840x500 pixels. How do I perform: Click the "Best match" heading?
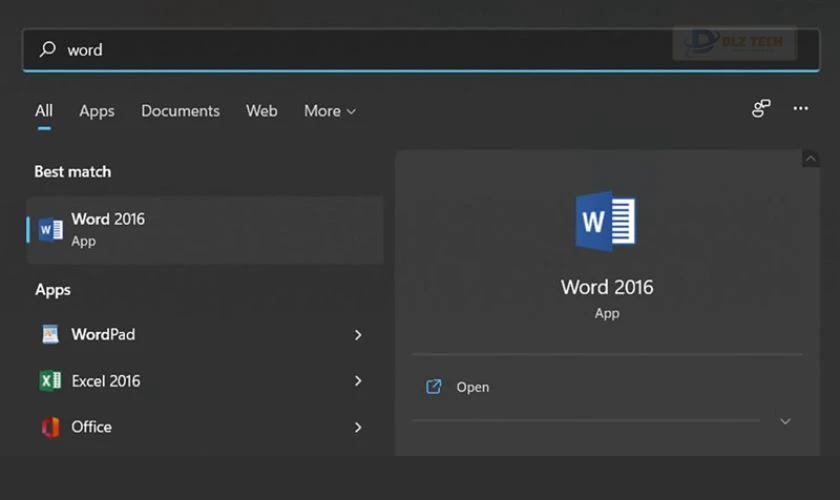coord(73,171)
